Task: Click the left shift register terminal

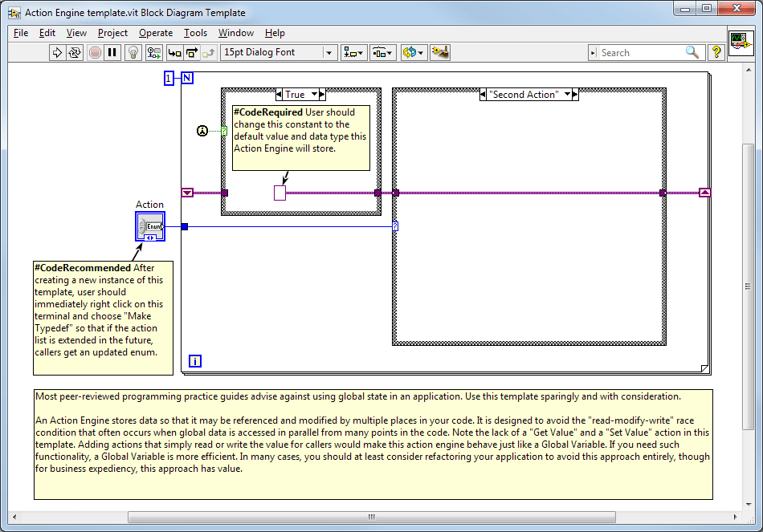Action: (x=187, y=193)
